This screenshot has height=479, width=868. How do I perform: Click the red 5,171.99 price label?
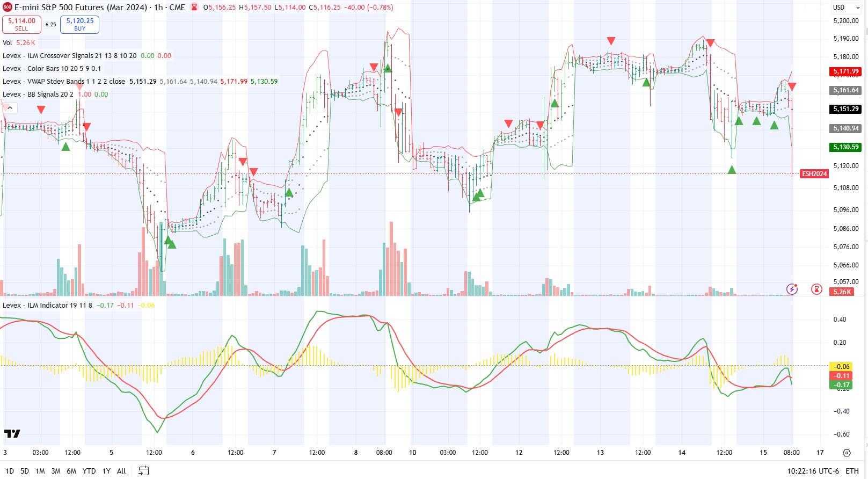click(x=846, y=71)
